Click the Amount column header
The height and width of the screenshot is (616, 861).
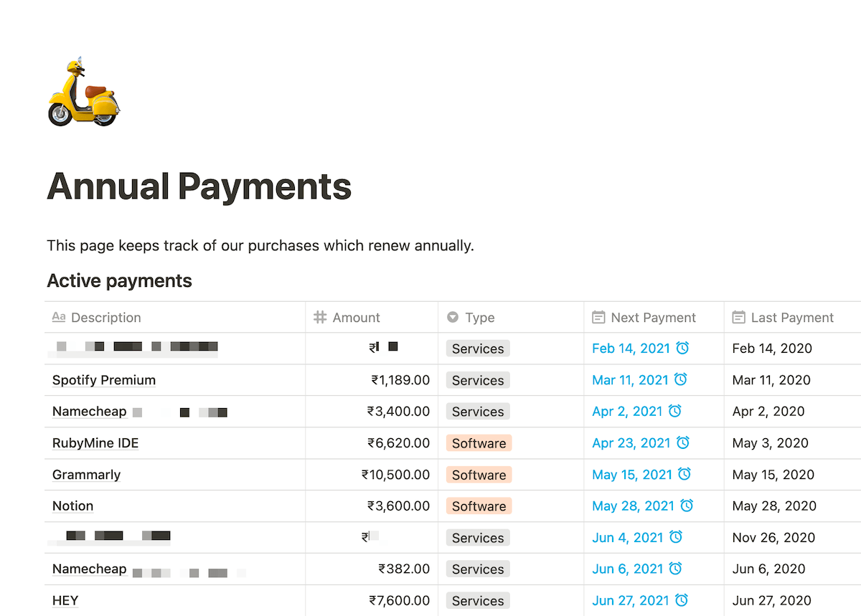[x=356, y=317]
